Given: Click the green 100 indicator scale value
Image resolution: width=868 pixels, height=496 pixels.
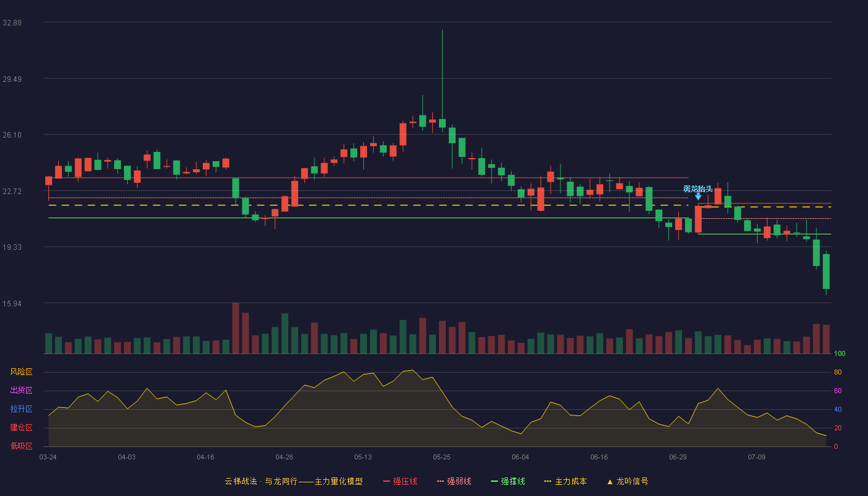Looking at the screenshot, I should [839, 353].
